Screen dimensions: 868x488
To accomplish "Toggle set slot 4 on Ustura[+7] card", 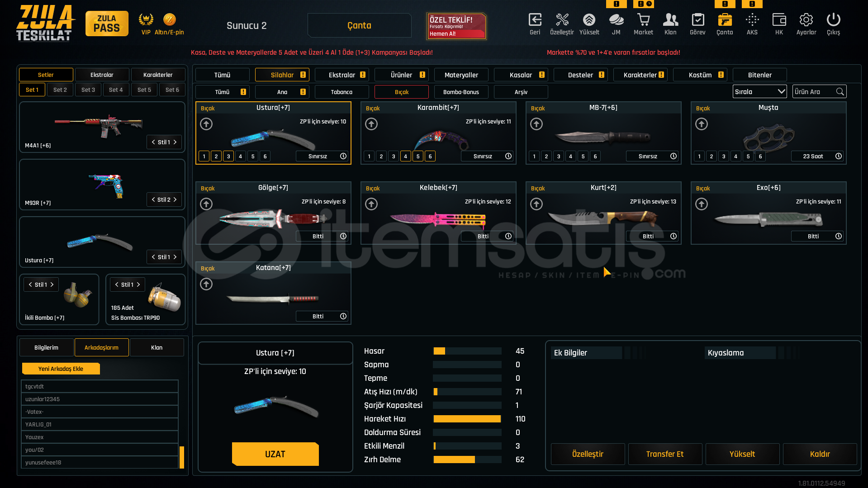I will point(241,156).
